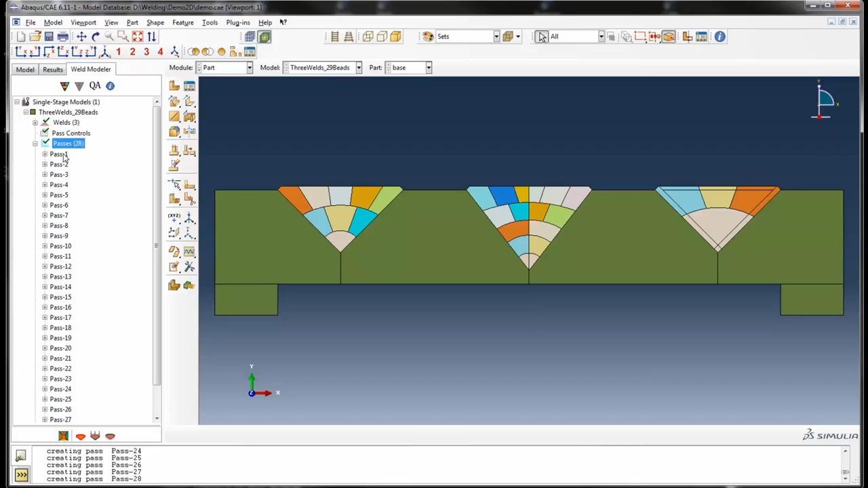This screenshot has height=488, width=868.
Task: Select Pass-10 in the tree
Action: pos(60,246)
